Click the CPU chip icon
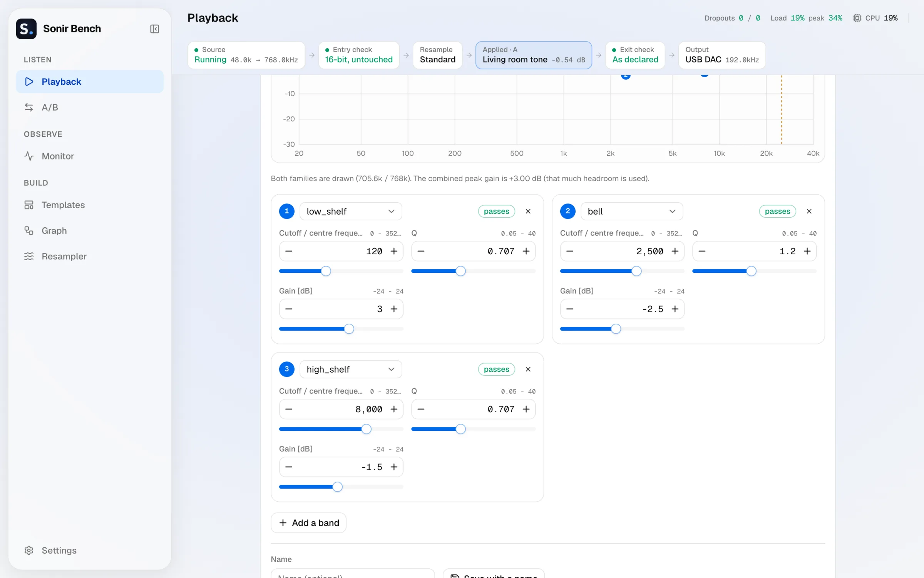The height and width of the screenshot is (578, 924). [857, 18]
